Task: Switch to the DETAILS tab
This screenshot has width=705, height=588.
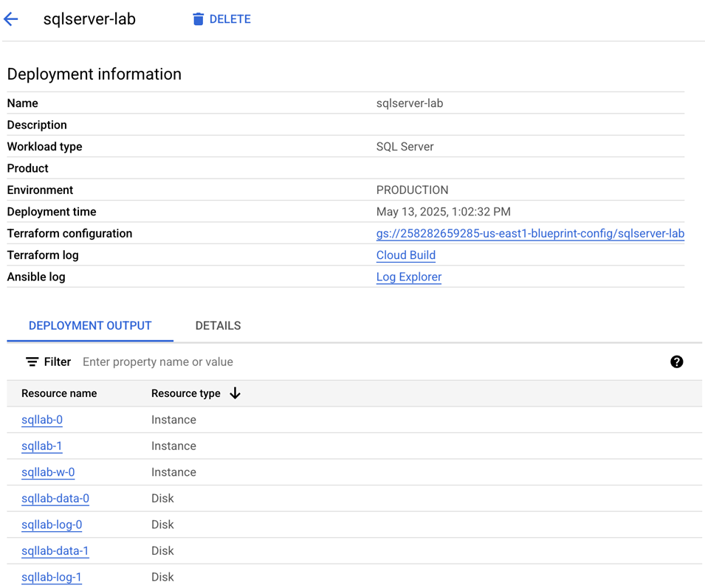Action: (218, 325)
